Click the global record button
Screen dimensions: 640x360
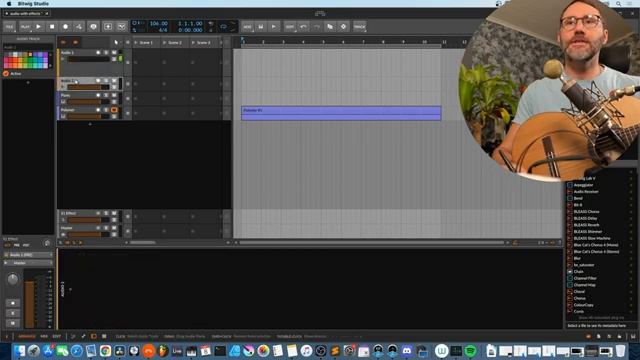click(65, 27)
